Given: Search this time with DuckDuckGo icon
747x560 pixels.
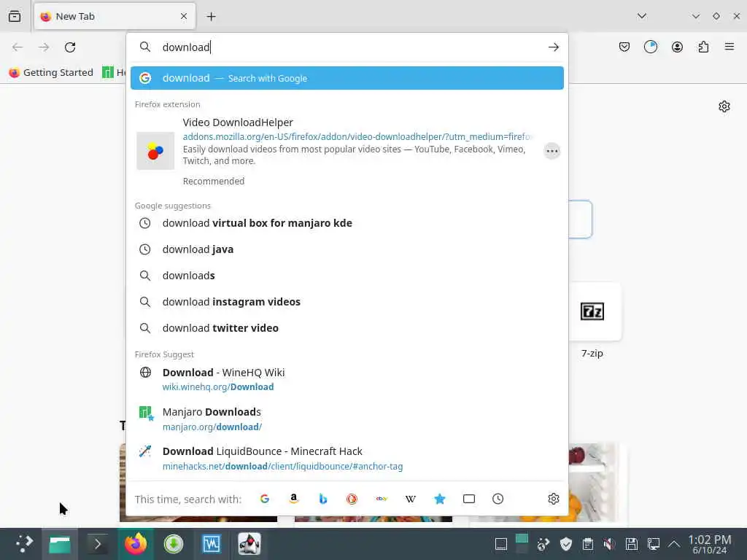Looking at the screenshot, I should click(352, 499).
